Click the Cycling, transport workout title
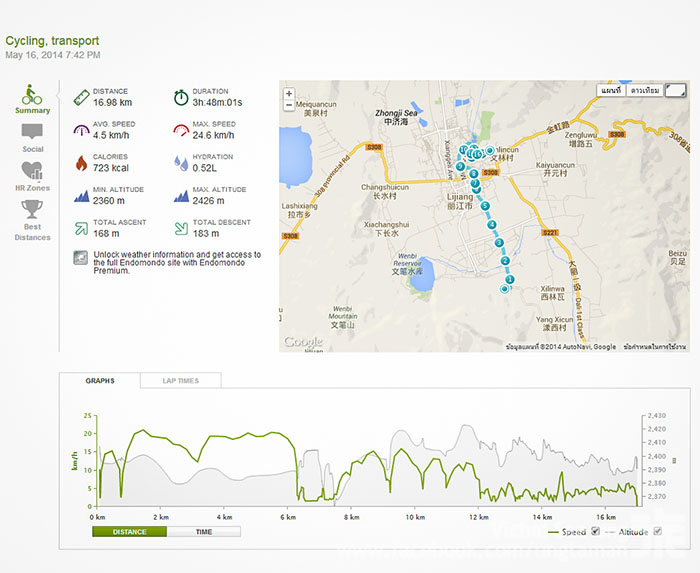Image resolution: width=700 pixels, height=573 pixels. 52,41
